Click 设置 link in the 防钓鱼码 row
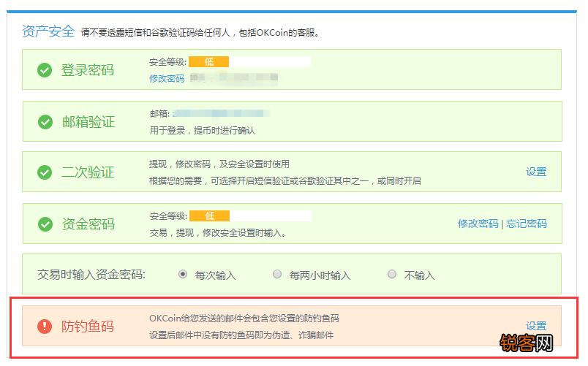The image size is (588, 366). 536,326
